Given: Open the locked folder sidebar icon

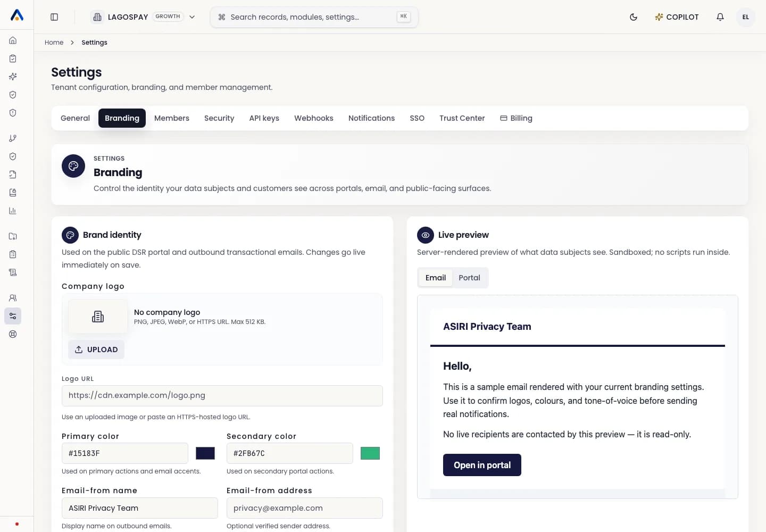Looking at the screenshot, I should 13,236.
